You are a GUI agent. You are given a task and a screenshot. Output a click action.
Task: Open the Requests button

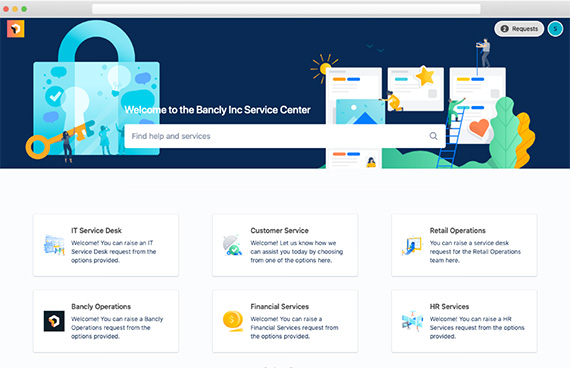[x=519, y=29]
